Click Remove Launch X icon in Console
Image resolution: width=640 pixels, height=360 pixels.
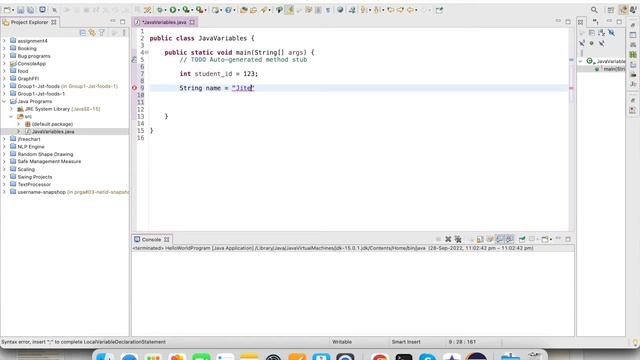tap(448, 239)
